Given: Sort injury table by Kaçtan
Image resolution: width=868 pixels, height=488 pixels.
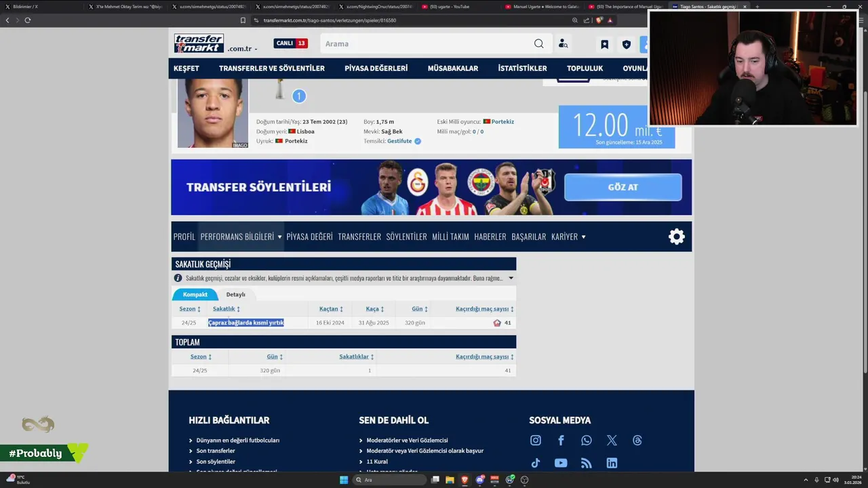Looking at the screenshot, I should tap(331, 309).
